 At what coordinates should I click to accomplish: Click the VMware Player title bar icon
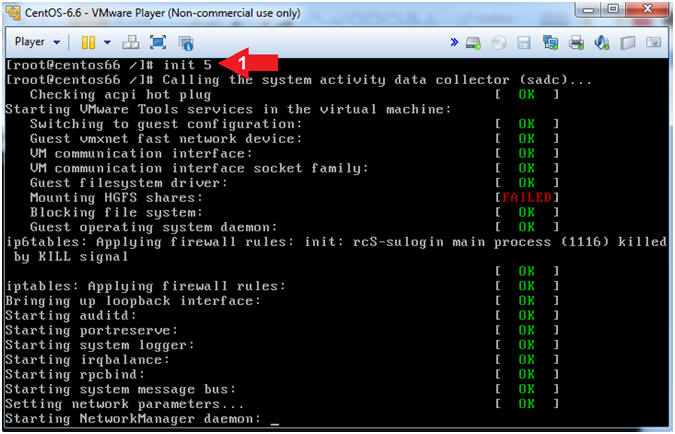point(14,13)
